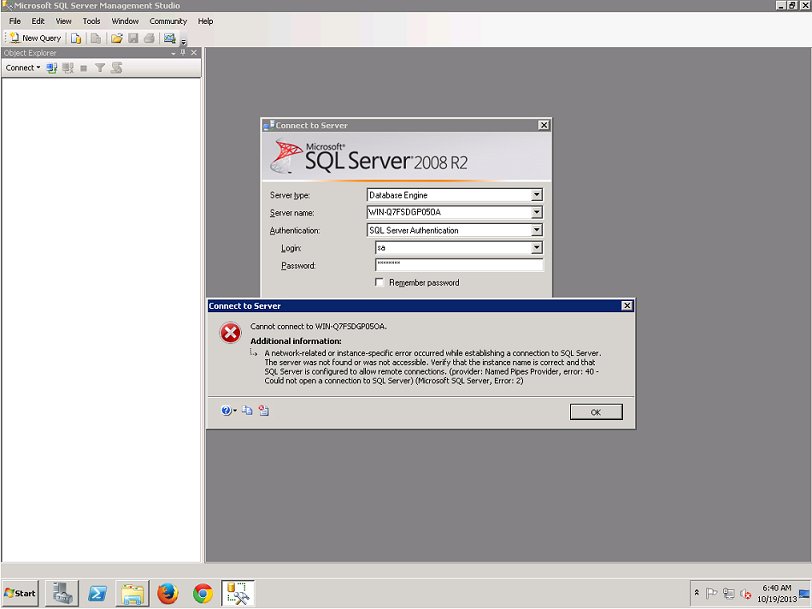Expand the Server type dropdown
The width and height of the screenshot is (812, 609).
[x=536, y=195]
